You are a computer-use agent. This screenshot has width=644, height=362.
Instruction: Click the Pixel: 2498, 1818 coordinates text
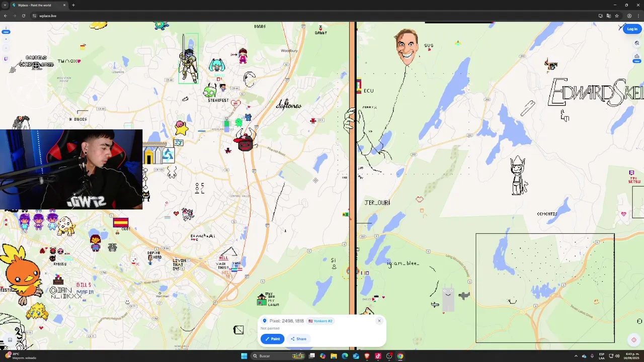286,321
